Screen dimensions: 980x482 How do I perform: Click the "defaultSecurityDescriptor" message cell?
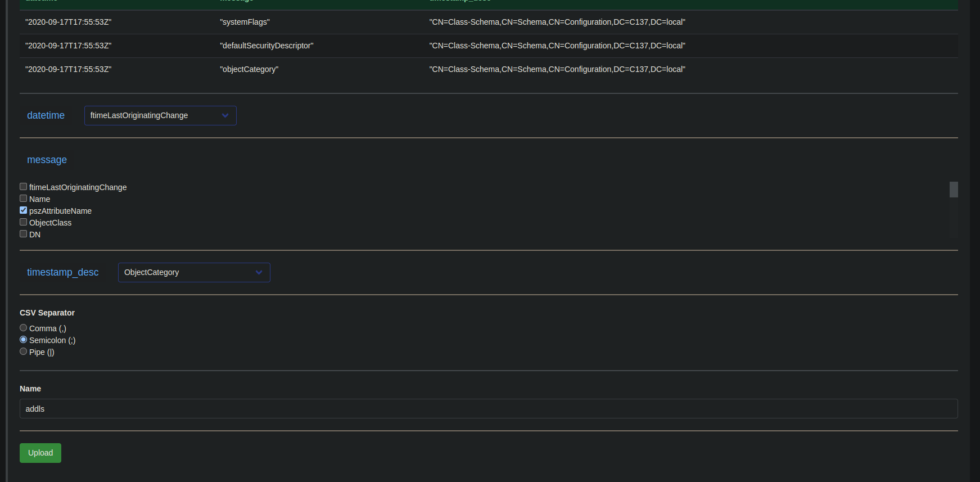[x=267, y=46]
